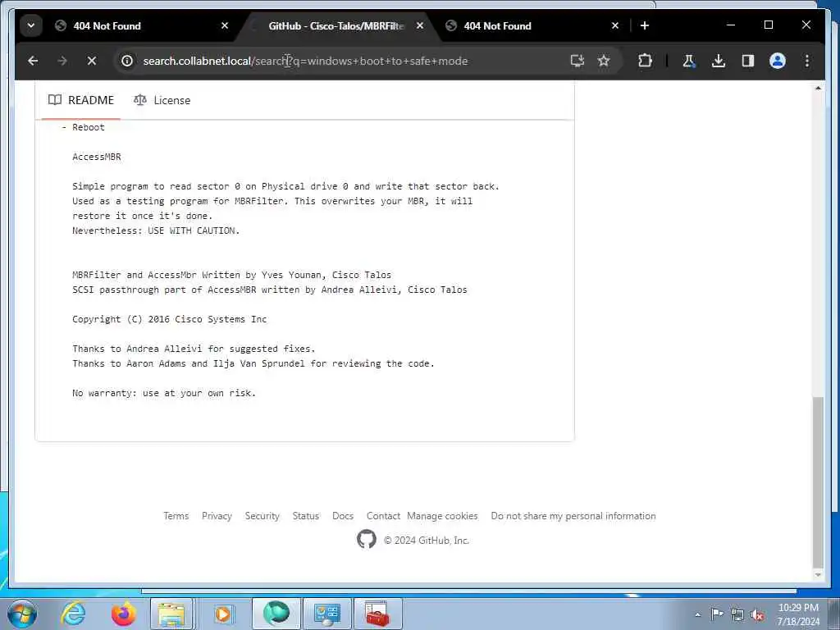This screenshot has height=630, width=840.
Task: Click the AccessMBR heading text
Action: coord(97,157)
